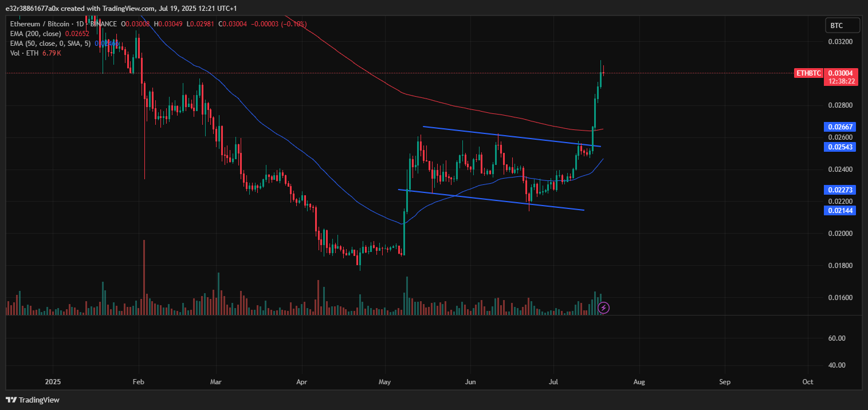The width and height of the screenshot is (868, 410).
Task: Click the Jun time axis label
Action: pos(470,381)
